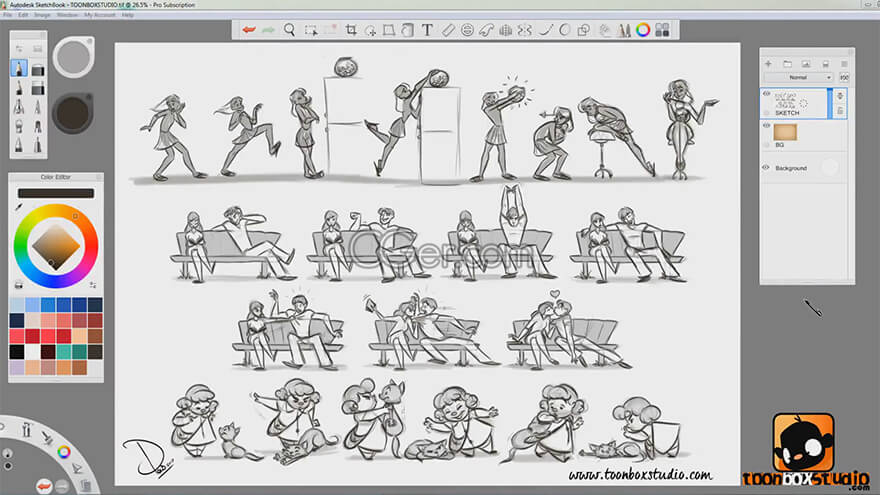Screen dimensions: 880x495
Task: Open the File menu
Action: (7, 15)
